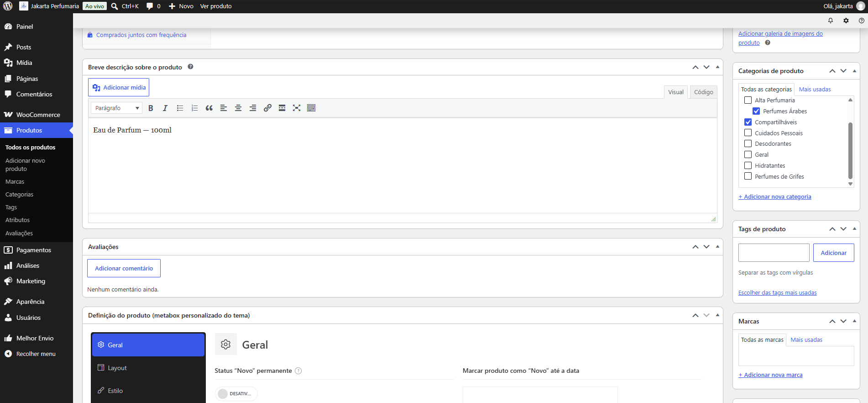
Task: Enable the Status Novo permanente toggle
Action: [x=236, y=394]
